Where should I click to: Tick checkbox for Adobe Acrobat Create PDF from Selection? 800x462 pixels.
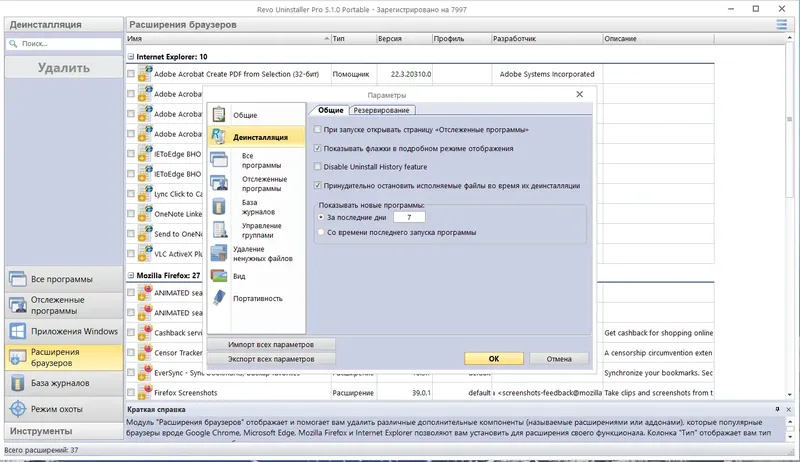point(131,74)
